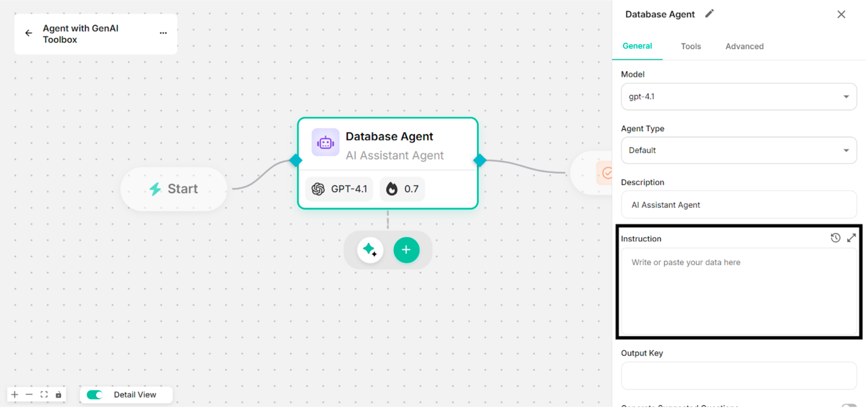
Task: View instruction history with the clock icon
Action: click(835, 238)
